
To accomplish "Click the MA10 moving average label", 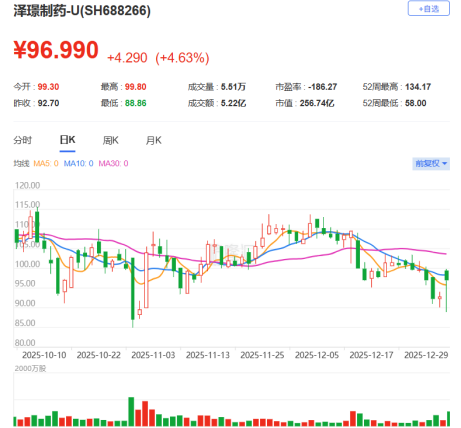I will pos(79,163).
